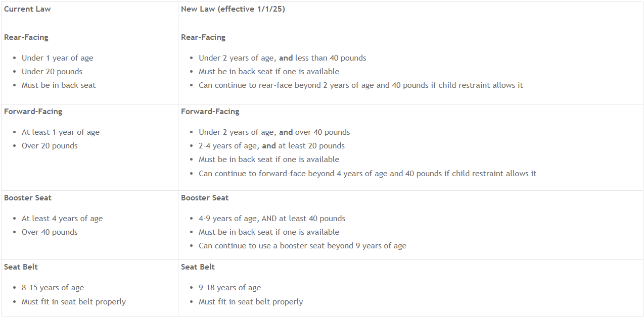This screenshot has height=317, width=644.
Task: Click the "Under 20 pounds" bullet
Action: [52, 72]
